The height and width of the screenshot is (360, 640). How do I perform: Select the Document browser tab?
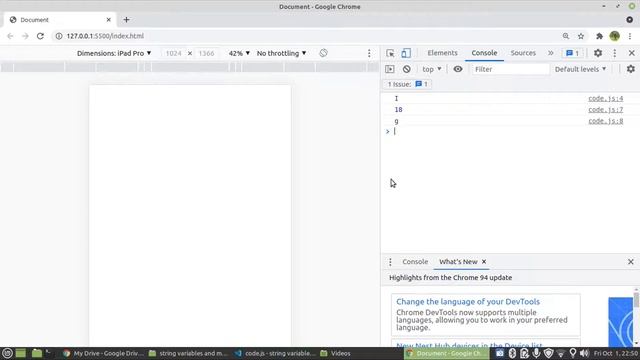point(60,20)
